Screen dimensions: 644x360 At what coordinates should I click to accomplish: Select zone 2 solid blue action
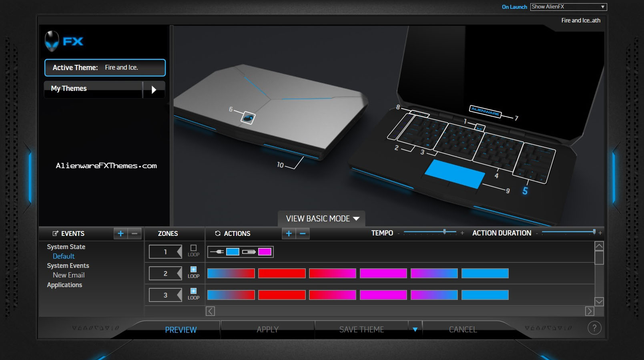(x=485, y=274)
